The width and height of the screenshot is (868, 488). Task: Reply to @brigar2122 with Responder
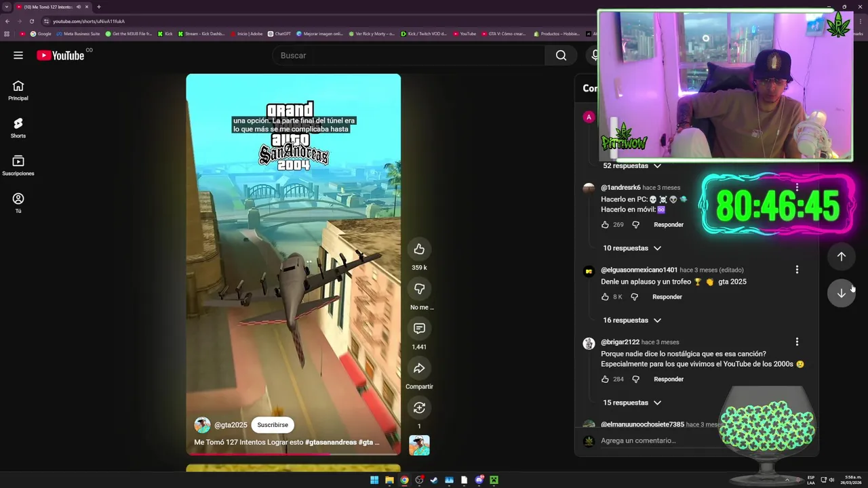click(x=669, y=380)
